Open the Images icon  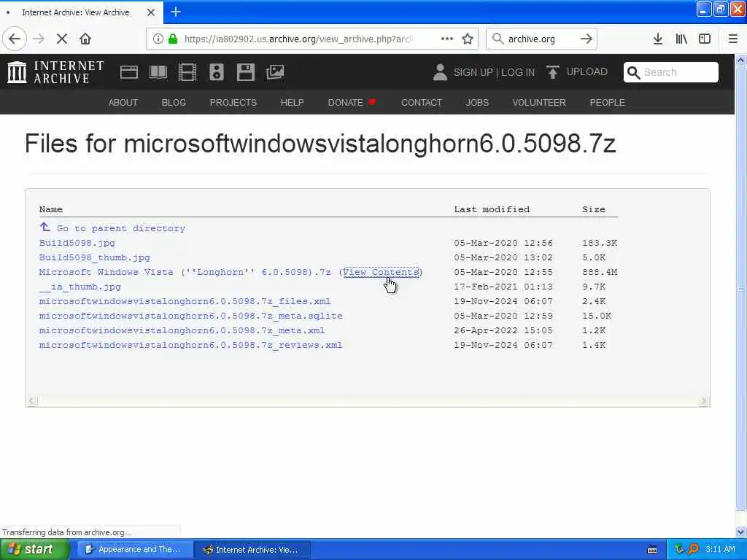pyautogui.click(x=275, y=72)
